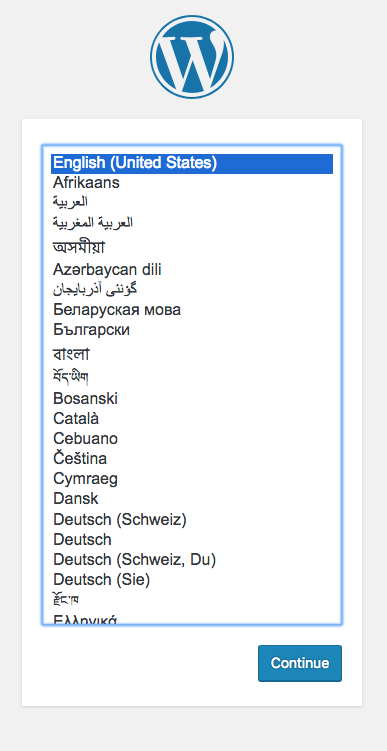Image resolution: width=387 pixels, height=751 pixels.
Task: Click the WordPress logo
Action: pos(192,57)
